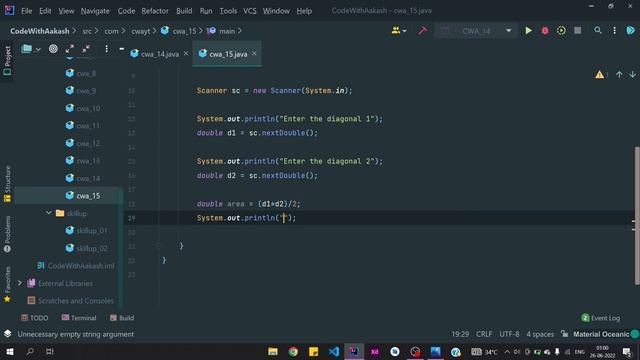Close the cwa_15.java tab
The image size is (640, 360).
(254, 53)
